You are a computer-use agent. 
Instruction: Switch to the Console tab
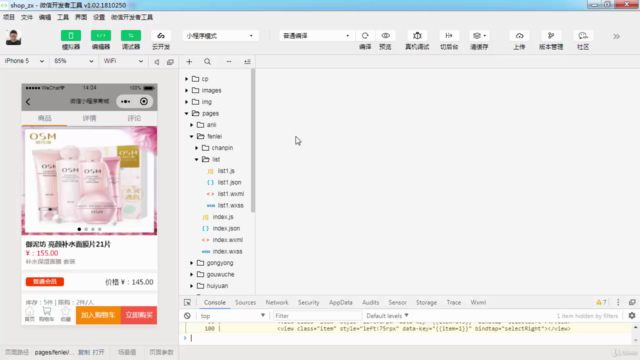[x=215, y=302]
